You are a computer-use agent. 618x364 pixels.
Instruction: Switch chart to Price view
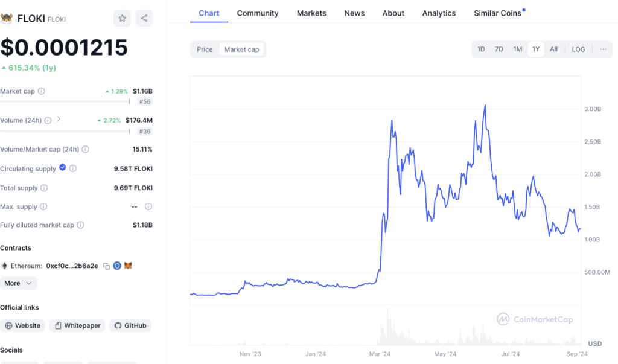coord(205,49)
